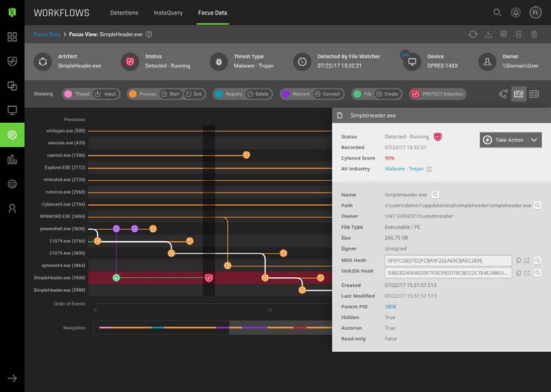Toggle the Process Start filter
Image resolution: width=551 pixels, height=392 pixels.
170,93
